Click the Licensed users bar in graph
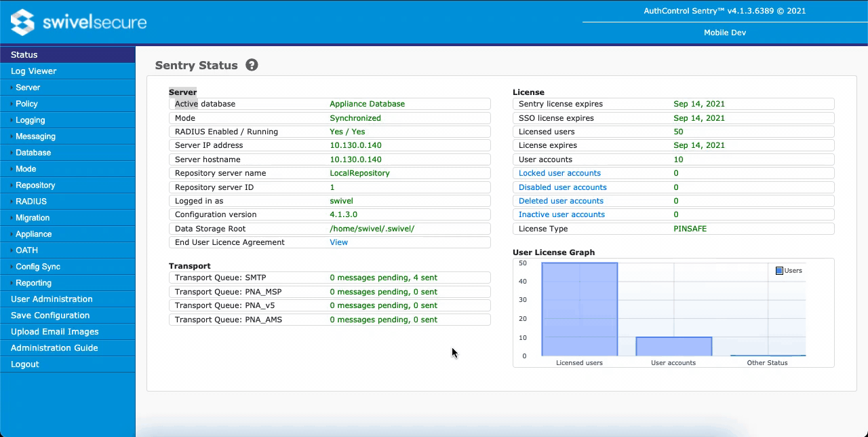The image size is (868, 437). click(579, 309)
